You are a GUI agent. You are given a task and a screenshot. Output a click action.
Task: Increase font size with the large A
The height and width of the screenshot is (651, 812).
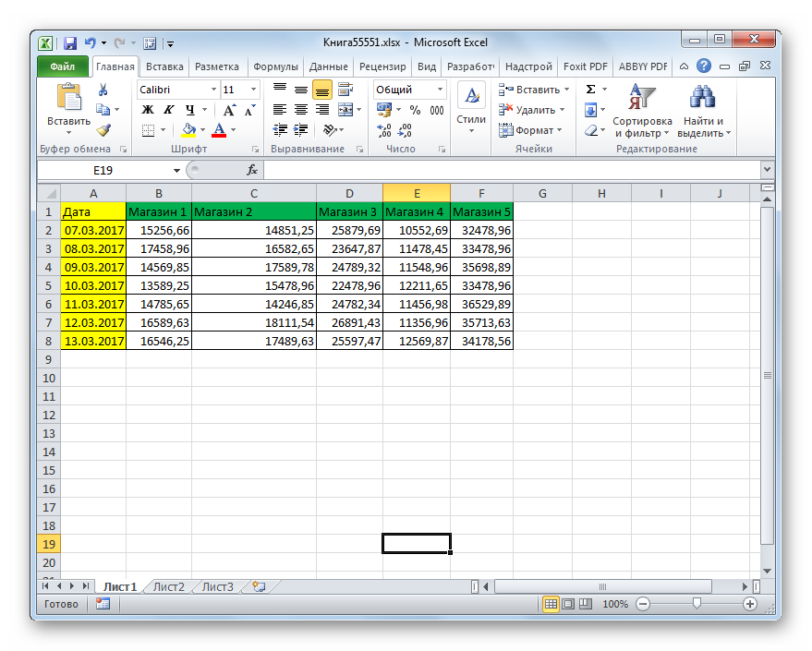click(x=229, y=110)
